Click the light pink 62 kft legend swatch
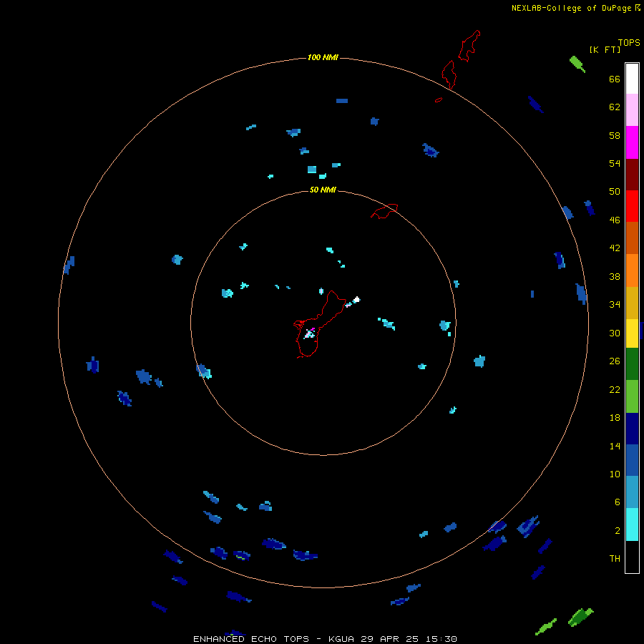644x644 pixels. coord(632,109)
